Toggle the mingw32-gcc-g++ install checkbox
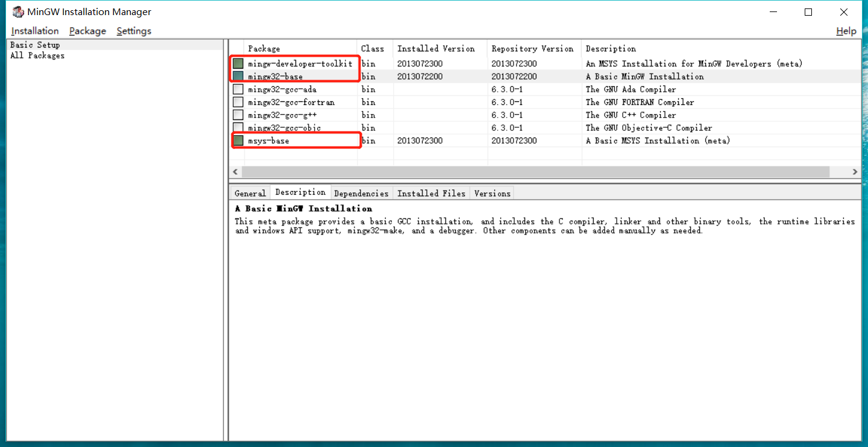 [x=237, y=115]
